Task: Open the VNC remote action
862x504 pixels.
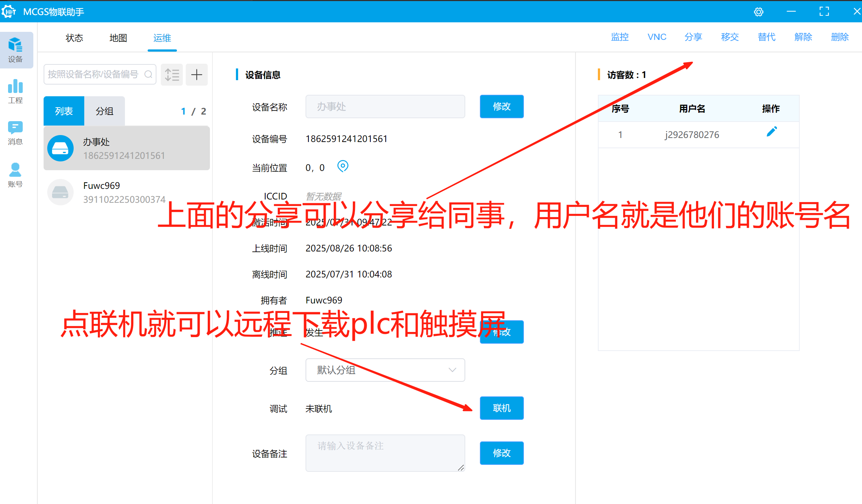Action: click(657, 37)
